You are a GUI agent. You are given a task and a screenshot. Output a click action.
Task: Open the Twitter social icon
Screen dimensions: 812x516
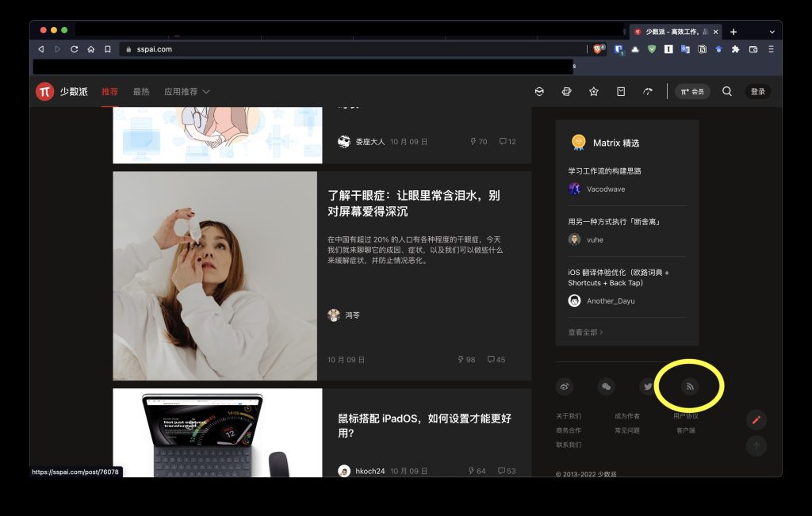tap(647, 387)
